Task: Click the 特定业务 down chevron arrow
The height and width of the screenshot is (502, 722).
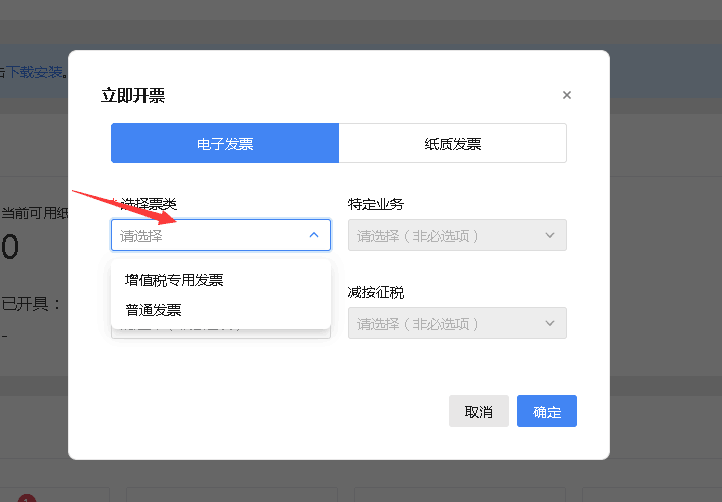Action: pos(549,235)
